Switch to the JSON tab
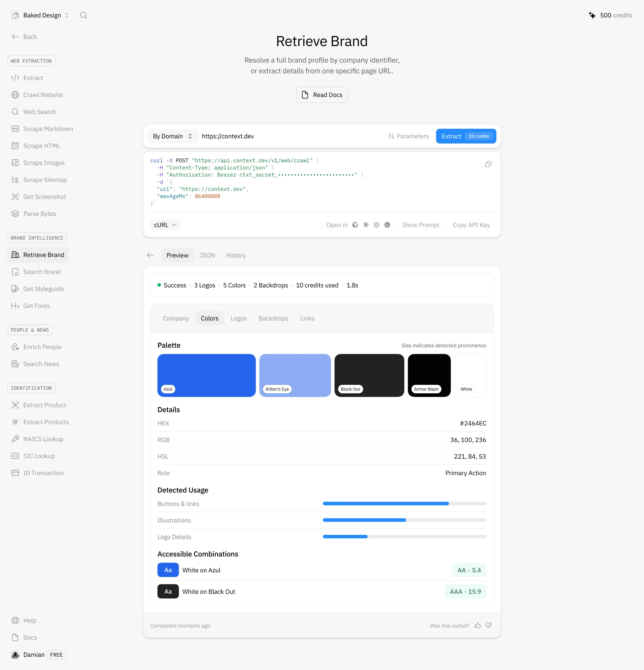This screenshot has width=644, height=670. 207,255
